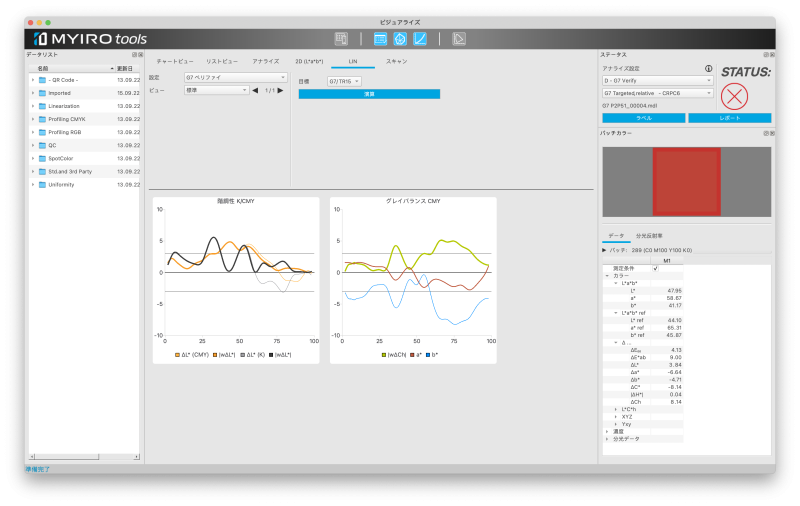Click the SpotColor folder icon
This screenshot has height=506, width=800.
tap(42, 159)
